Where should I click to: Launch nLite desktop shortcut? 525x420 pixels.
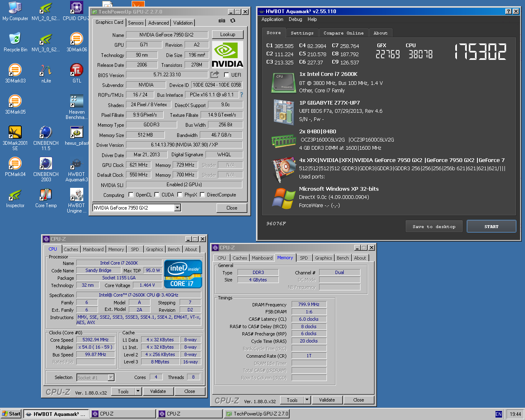pyautogui.click(x=46, y=74)
